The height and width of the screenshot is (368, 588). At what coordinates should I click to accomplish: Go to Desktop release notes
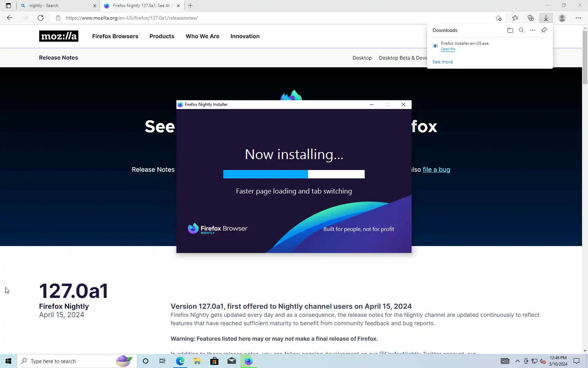[362, 58]
